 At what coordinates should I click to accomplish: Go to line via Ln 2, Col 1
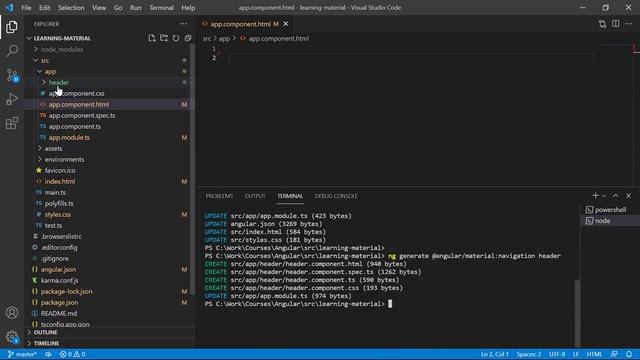494,354
